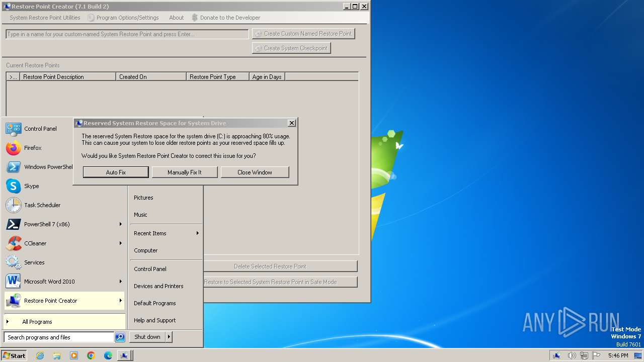Click Manually Fix It button
The image size is (644, 362).
(x=185, y=172)
